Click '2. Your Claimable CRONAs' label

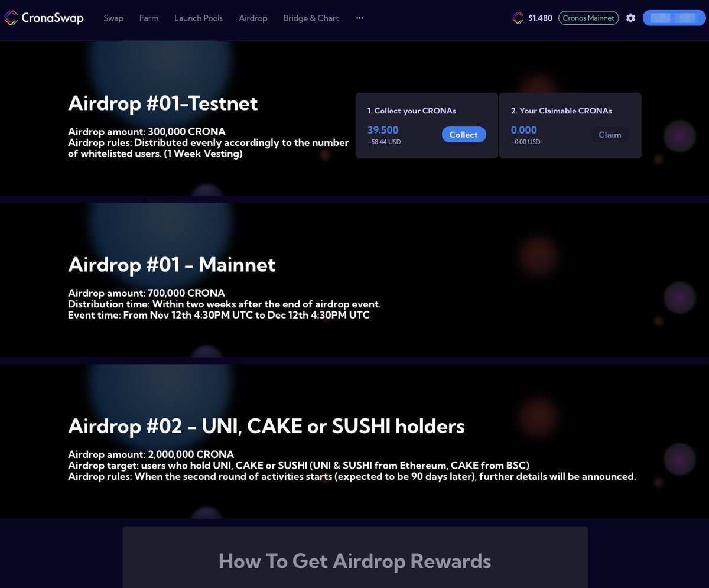point(561,111)
